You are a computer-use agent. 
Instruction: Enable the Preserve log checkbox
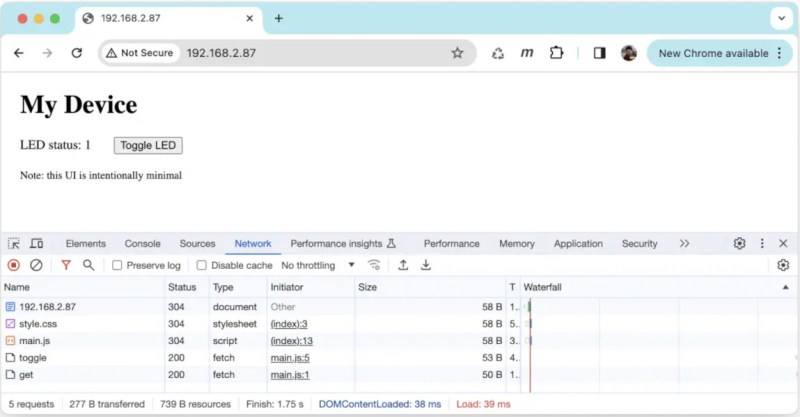pyautogui.click(x=117, y=265)
